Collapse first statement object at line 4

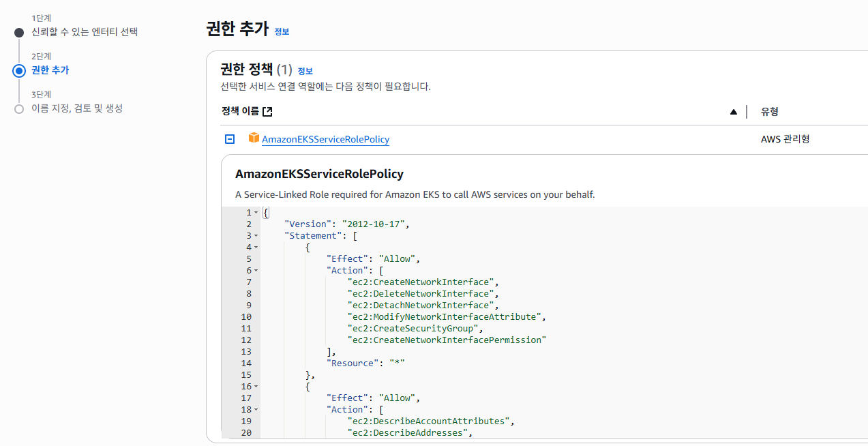point(256,248)
